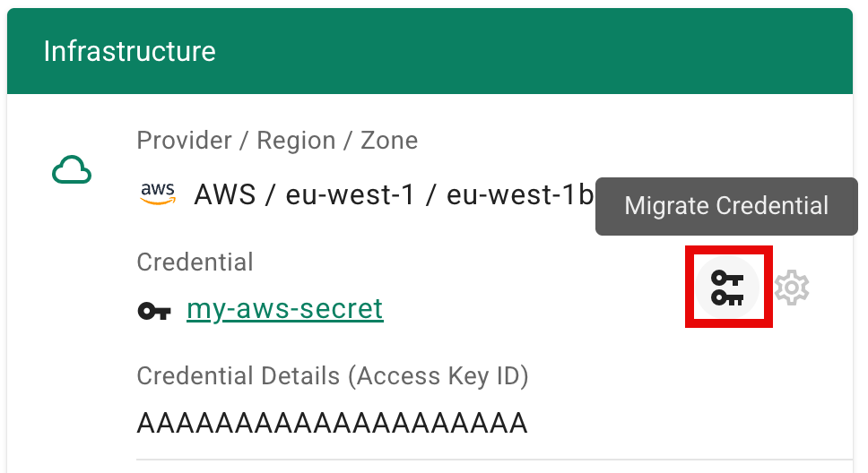868x473 pixels.
Task: Click the AWS provider name text
Action: tap(223, 194)
